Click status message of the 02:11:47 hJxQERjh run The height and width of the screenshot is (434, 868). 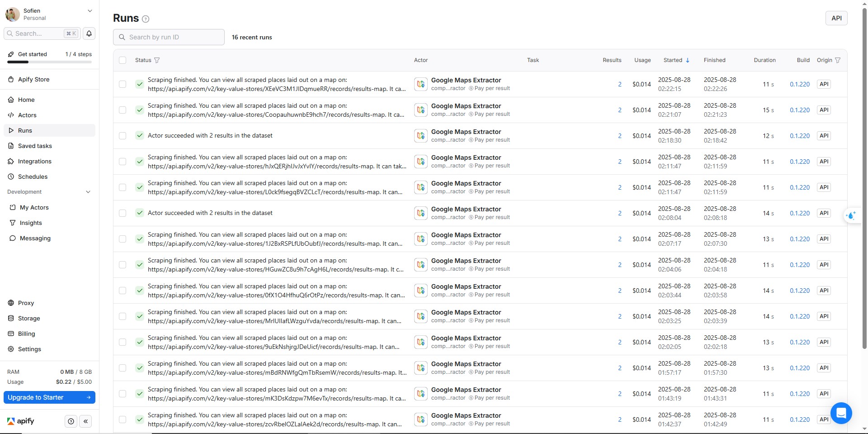click(x=277, y=162)
